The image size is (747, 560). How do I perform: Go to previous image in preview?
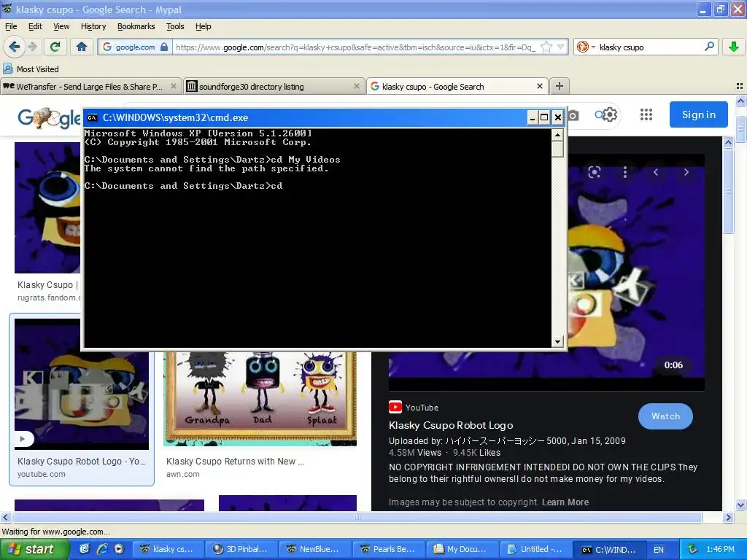pyautogui.click(x=656, y=172)
